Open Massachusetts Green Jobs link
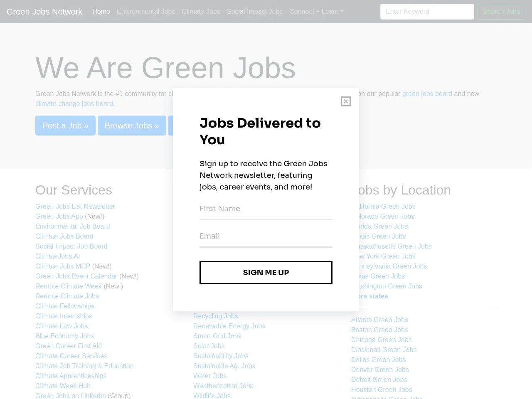Screen dimensions: 532x399 395,246
